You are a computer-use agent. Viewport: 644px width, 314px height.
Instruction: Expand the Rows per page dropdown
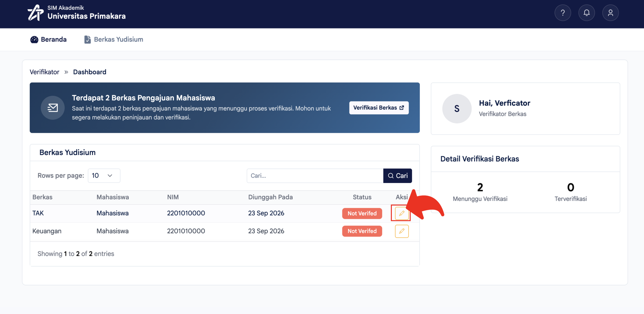pyautogui.click(x=104, y=176)
